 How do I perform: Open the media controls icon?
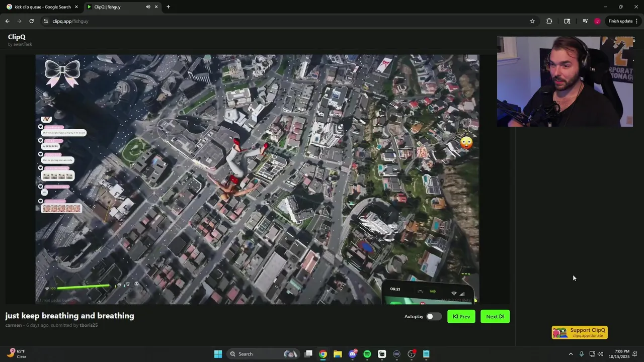(585, 21)
